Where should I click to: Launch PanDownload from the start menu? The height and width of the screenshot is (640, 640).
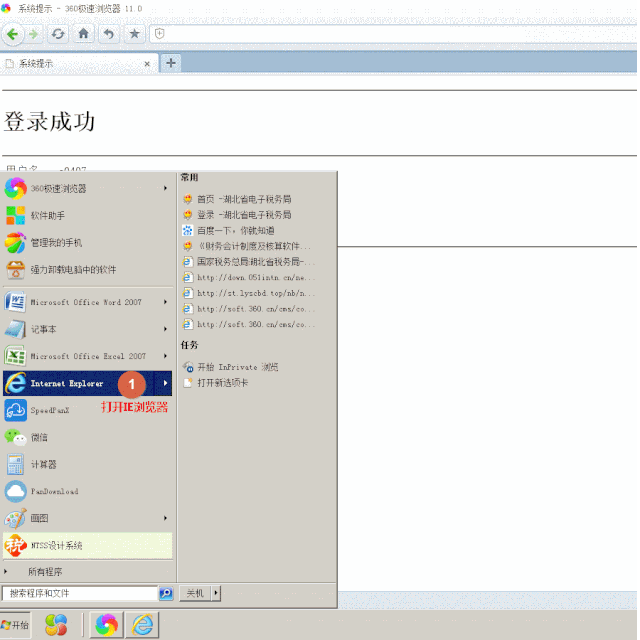pyautogui.click(x=86, y=491)
